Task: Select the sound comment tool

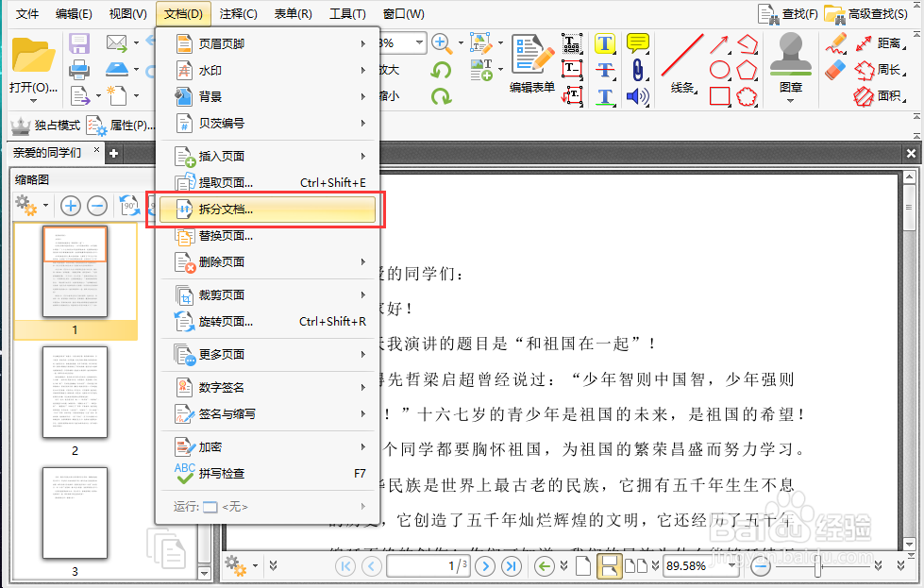Action: [x=637, y=94]
